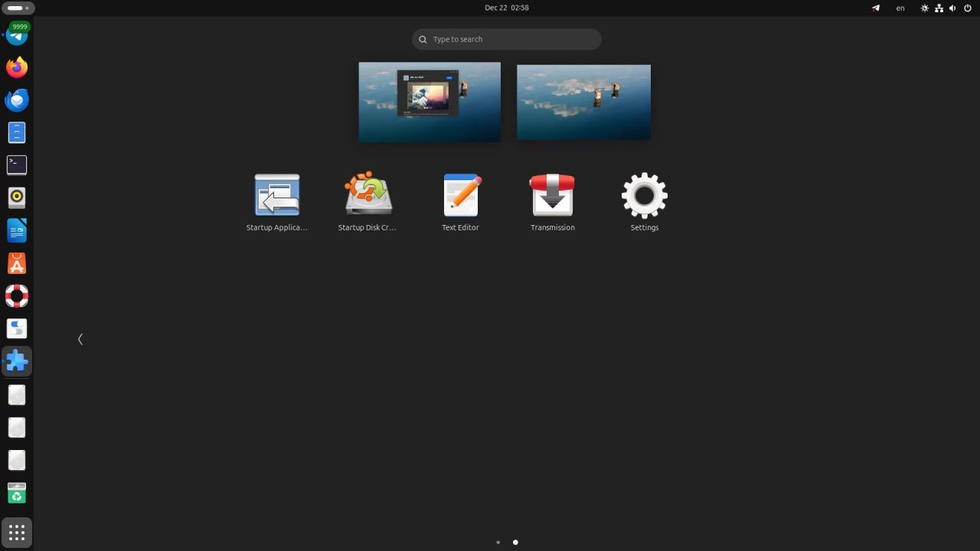The width and height of the screenshot is (980, 551).
Task: Select the second page indicator dot
Action: [515, 542]
